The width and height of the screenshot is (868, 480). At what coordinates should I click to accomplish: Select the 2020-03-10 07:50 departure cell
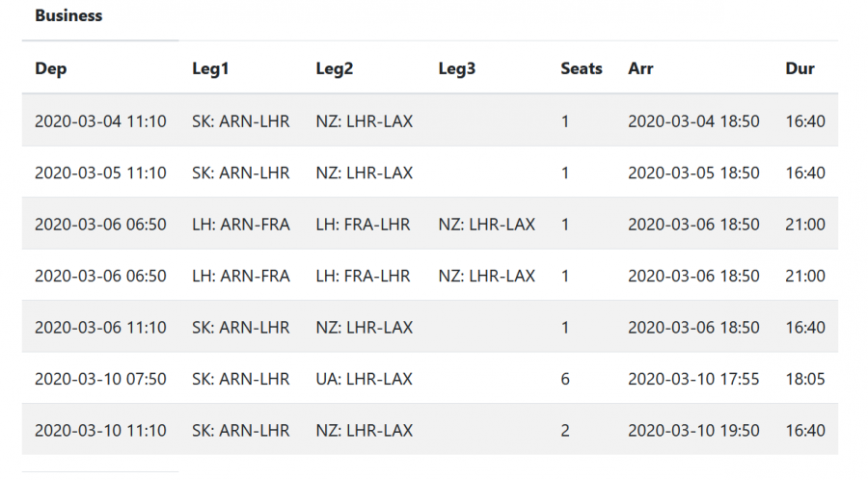(x=100, y=379)
